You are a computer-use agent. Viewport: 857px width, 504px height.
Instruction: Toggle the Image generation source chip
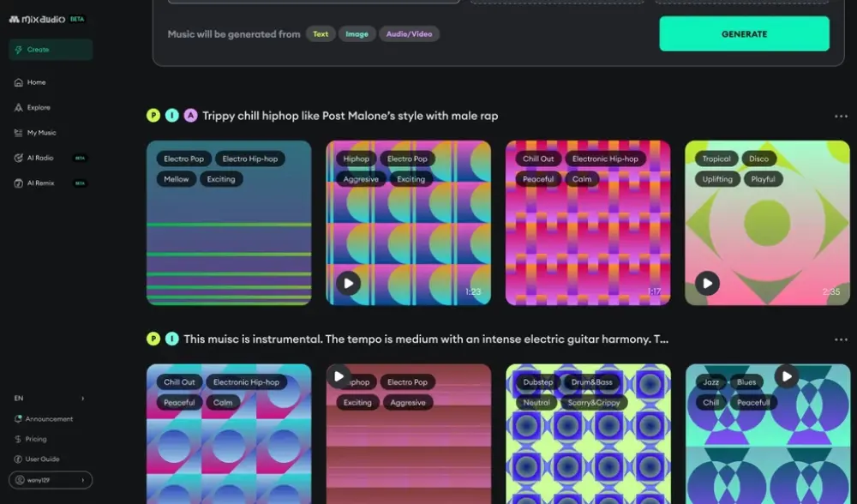point(357,34)
